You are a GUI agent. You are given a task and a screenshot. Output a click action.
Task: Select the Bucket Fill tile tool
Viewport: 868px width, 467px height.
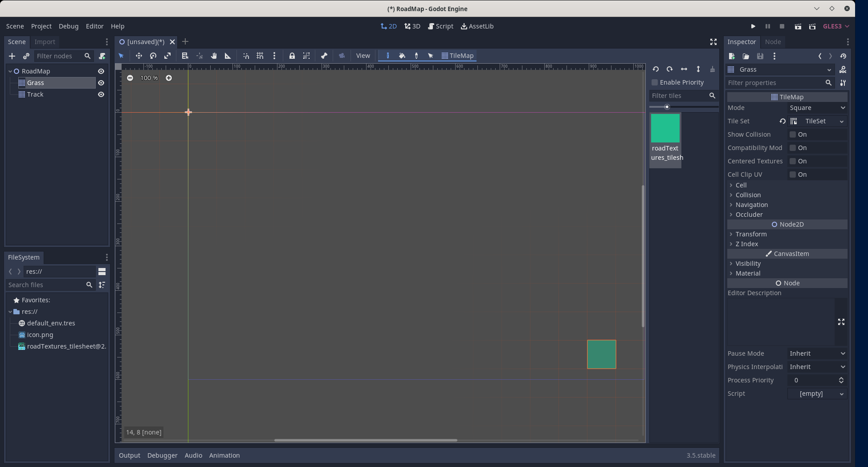(402, 56)
